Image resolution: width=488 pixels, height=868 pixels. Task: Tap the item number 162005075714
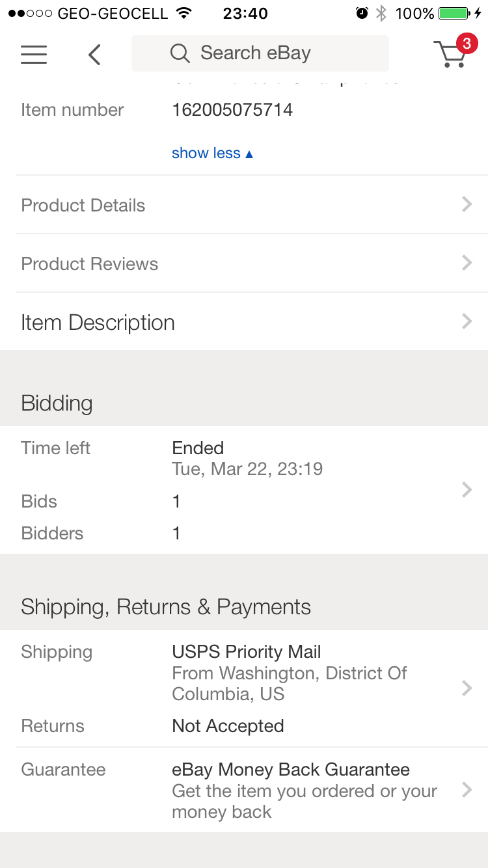tap(232, 110)
